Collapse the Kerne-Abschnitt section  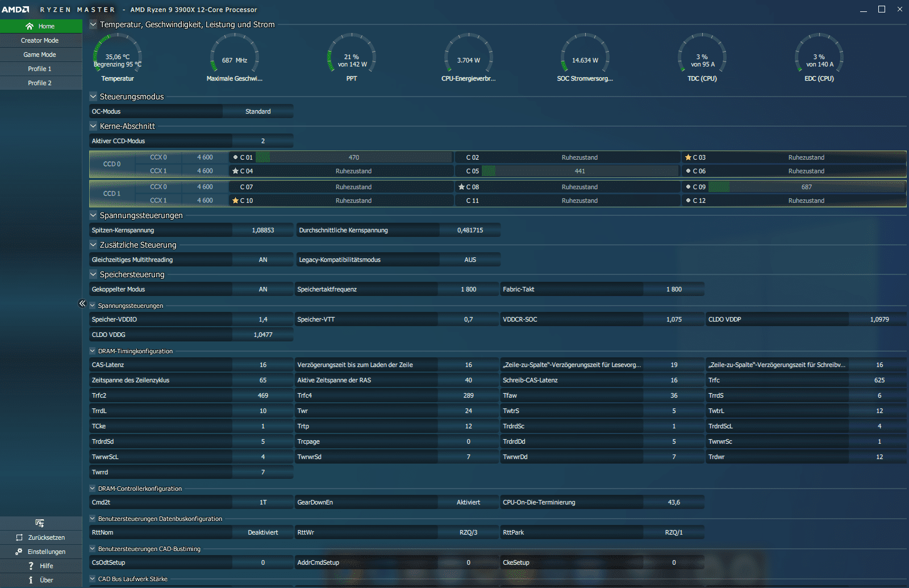pyautogui.click(x=93, y=126)
